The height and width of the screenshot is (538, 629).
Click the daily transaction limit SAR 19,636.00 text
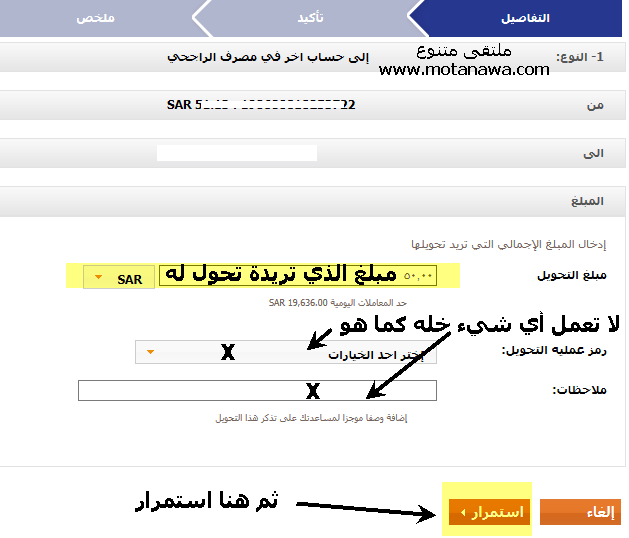coord(339,301)
